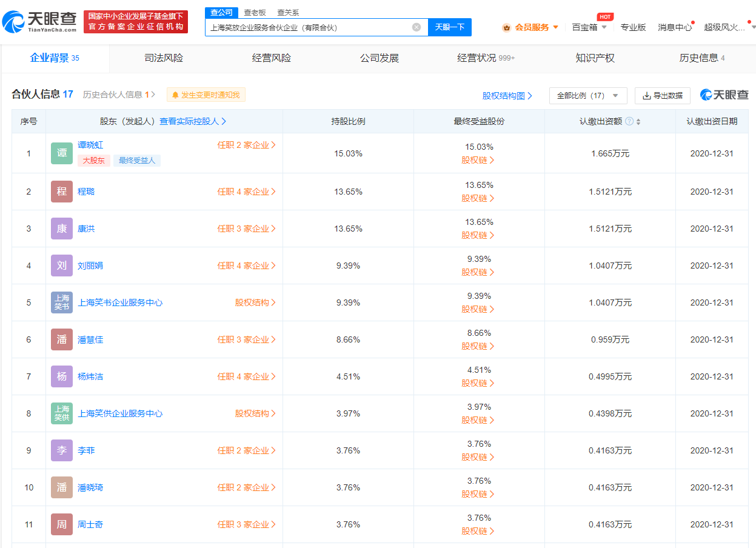This screenshot has height=548, width=756.
Task: Expand 任职 2 家企业 for 谭晓虹
Action: 247,145
